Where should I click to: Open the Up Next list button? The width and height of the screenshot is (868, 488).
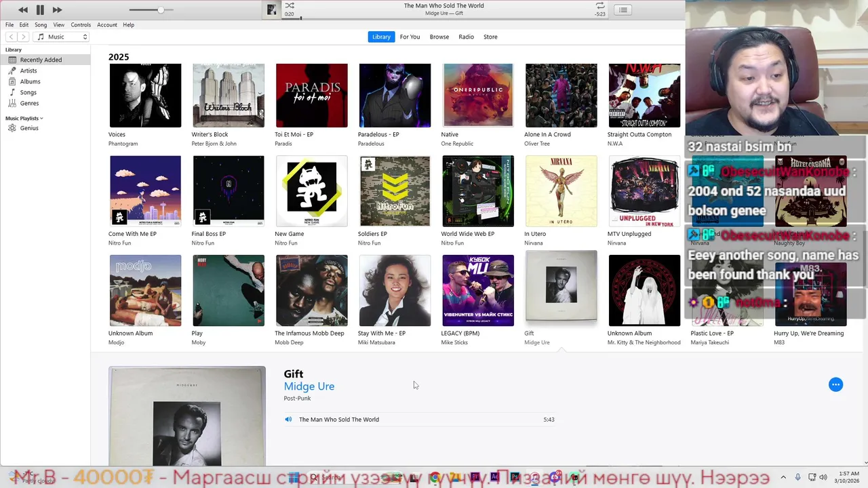click(623, 9)
